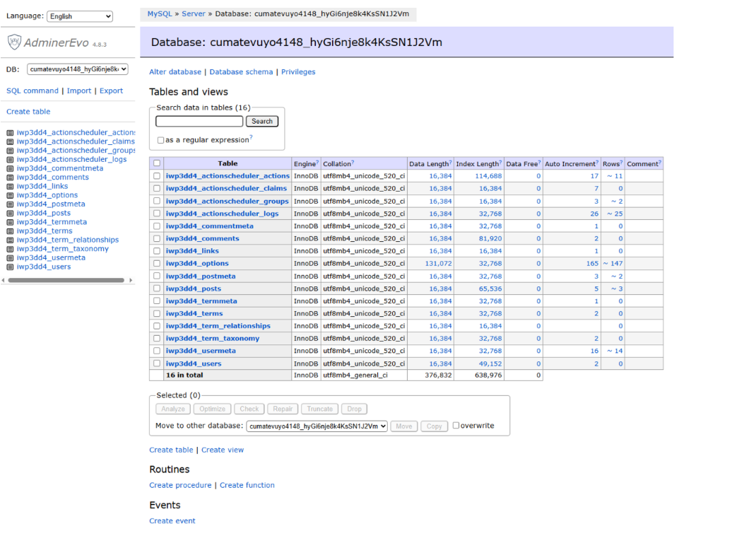
Task: Click Data Length column help superscript
Action: coord(450,162)
